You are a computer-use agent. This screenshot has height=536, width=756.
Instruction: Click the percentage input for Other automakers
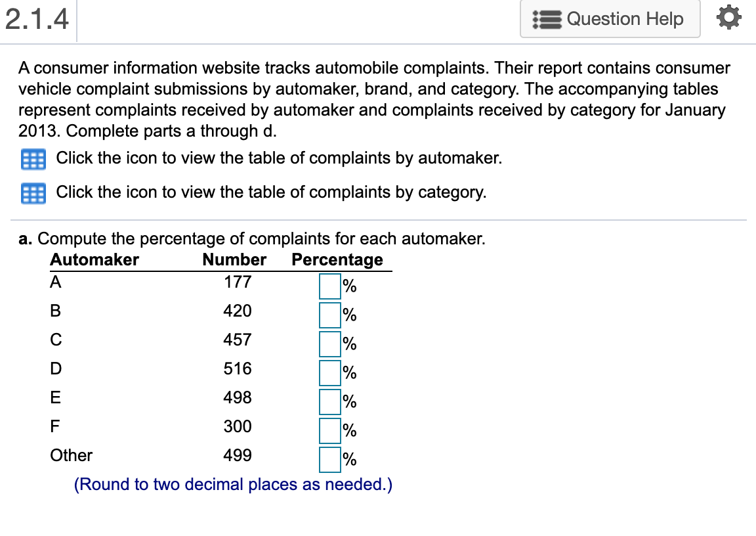click(x=329, y=458)
